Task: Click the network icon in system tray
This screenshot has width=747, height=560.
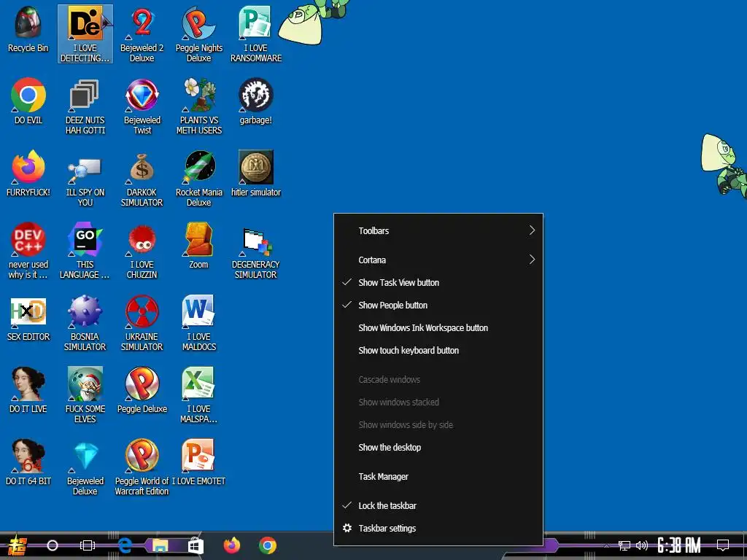Action: click(x=624, y=545)
